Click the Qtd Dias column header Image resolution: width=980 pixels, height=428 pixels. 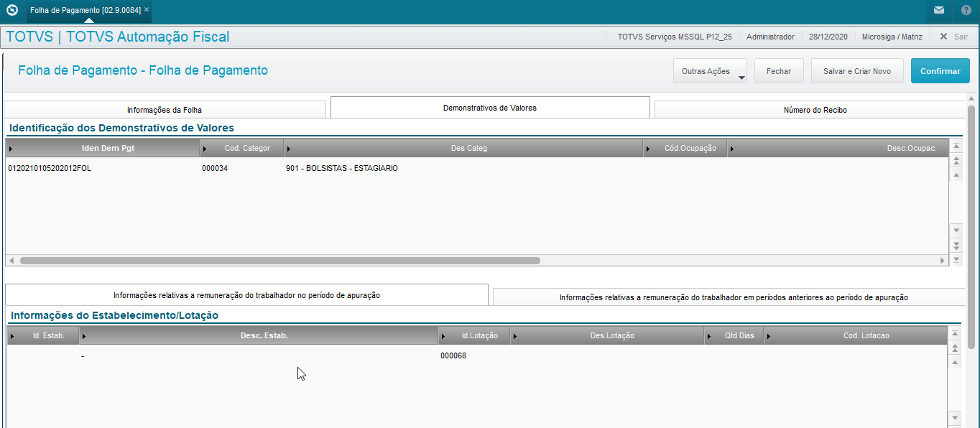click(734, 335)
